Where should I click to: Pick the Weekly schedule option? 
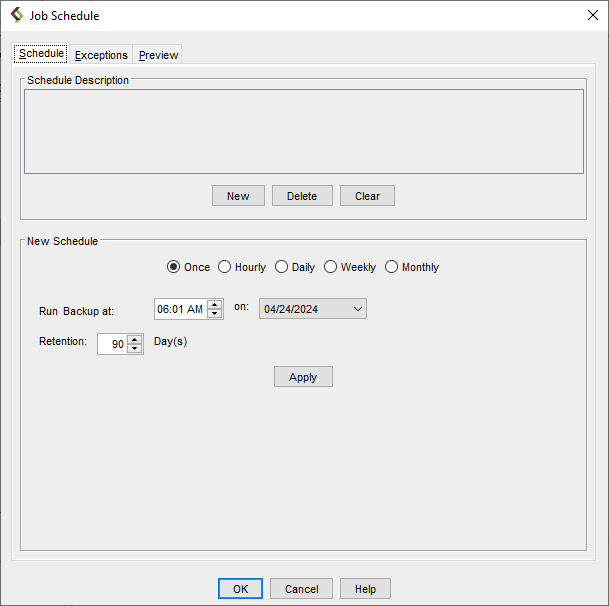330,267
